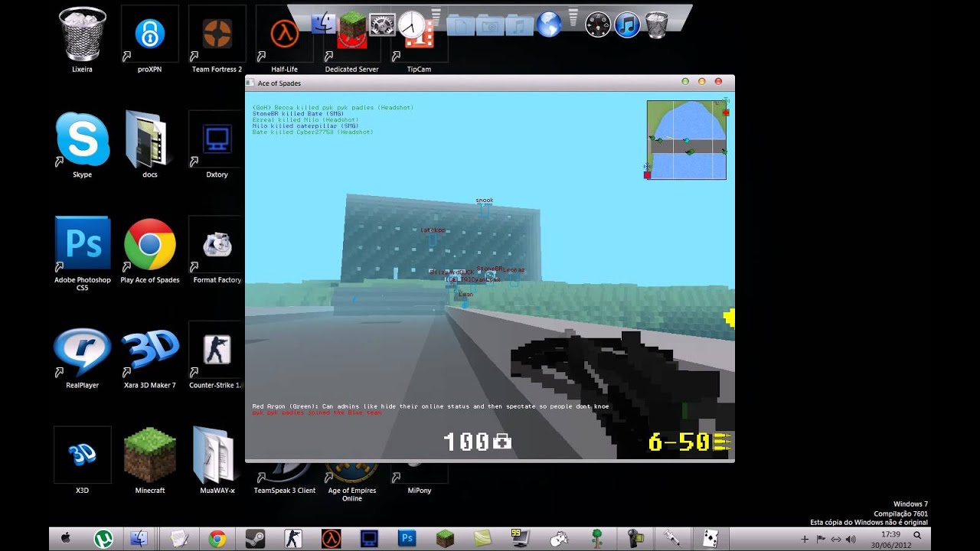The height and width of the screenshot is (551, 980).
Task: Click the 100 health counter in game
Action: coord(478,442)
